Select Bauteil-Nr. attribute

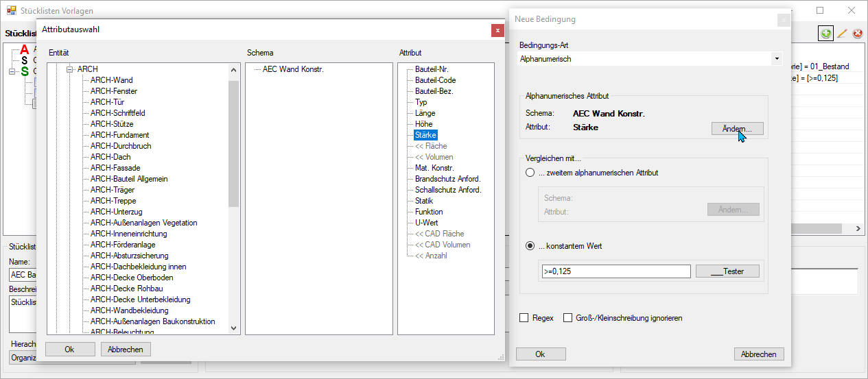point(432,69)
